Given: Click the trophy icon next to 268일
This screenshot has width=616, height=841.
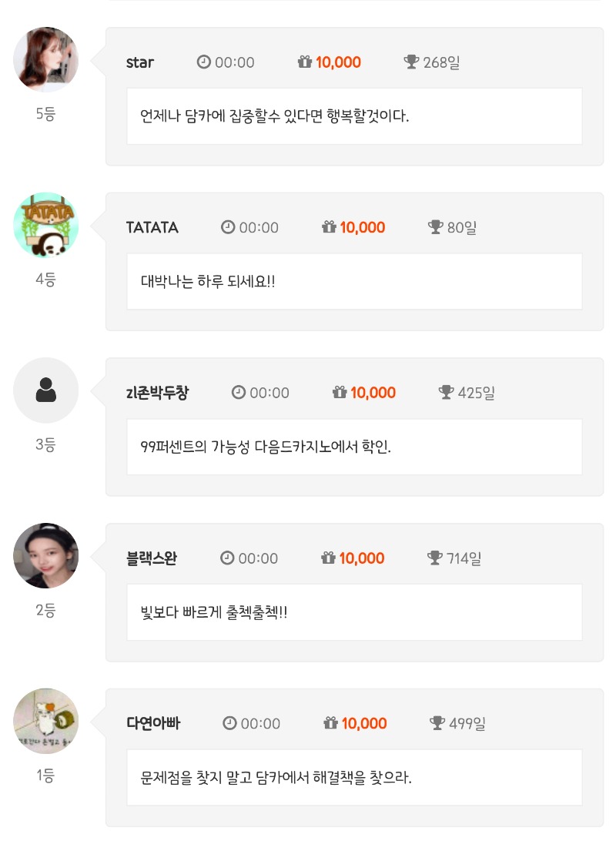Looking at the screenshot, I should coord(412,62).
